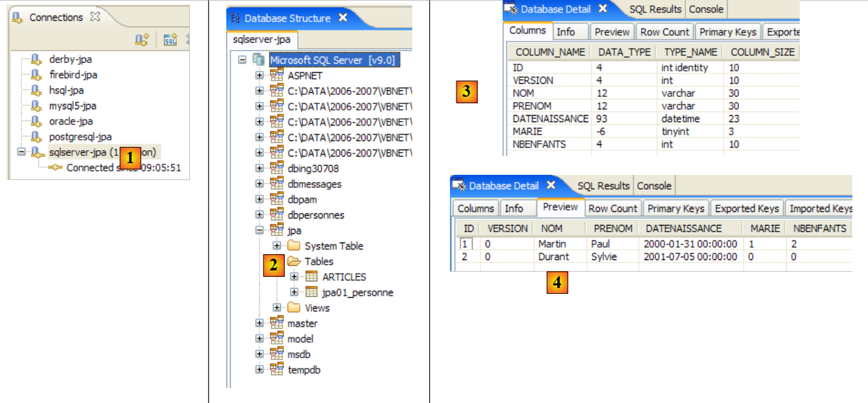Click the COLUMN_NAME column header
This screenshot has height=403, width=868.
[x=550, y=52]
